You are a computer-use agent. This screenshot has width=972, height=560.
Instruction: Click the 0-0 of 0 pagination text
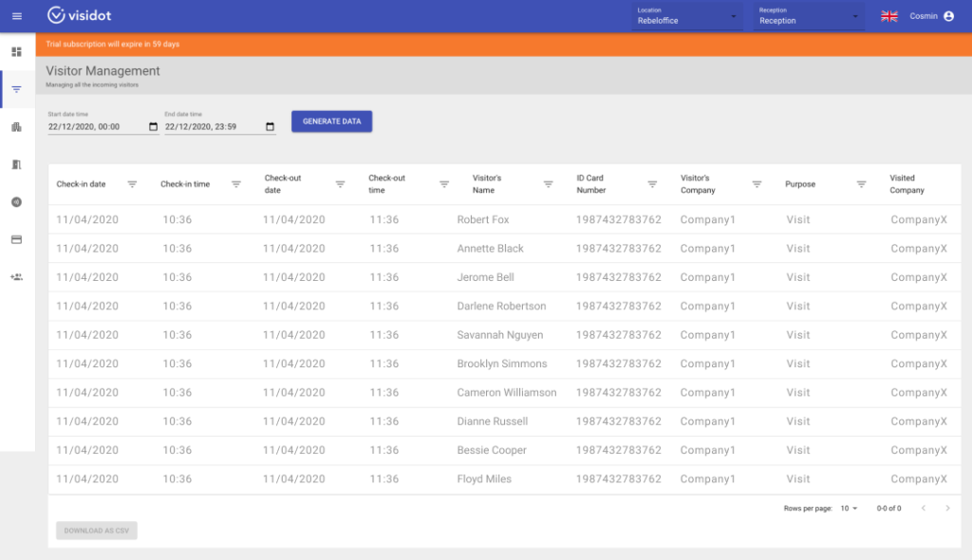click(888, 509)
